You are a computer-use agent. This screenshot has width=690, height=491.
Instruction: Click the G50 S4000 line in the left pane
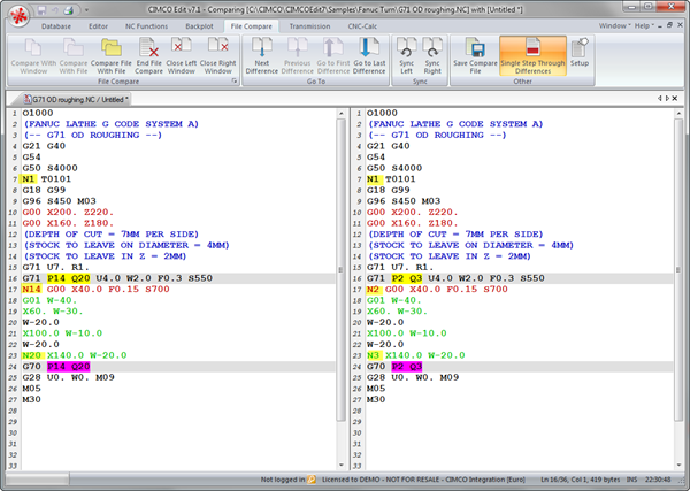(x=50, y=168)
